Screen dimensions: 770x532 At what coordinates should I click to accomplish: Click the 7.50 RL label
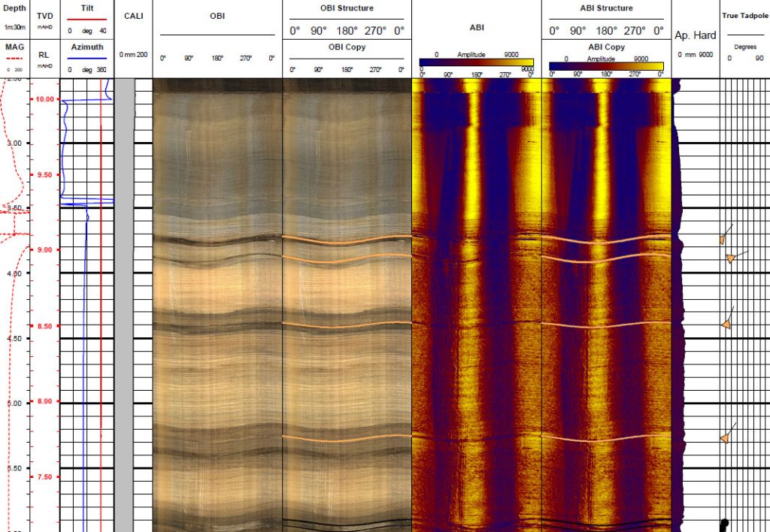pos(44,476)
